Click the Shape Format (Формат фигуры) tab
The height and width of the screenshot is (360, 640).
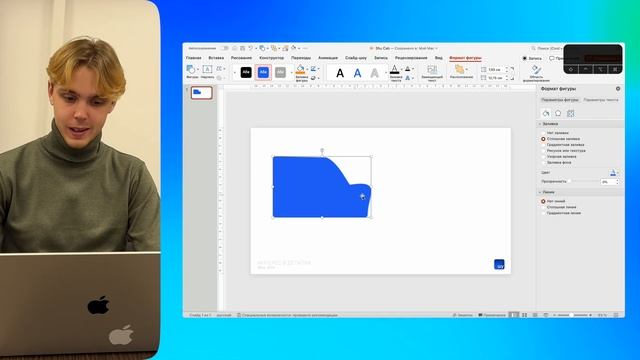[x=465, y=58]
